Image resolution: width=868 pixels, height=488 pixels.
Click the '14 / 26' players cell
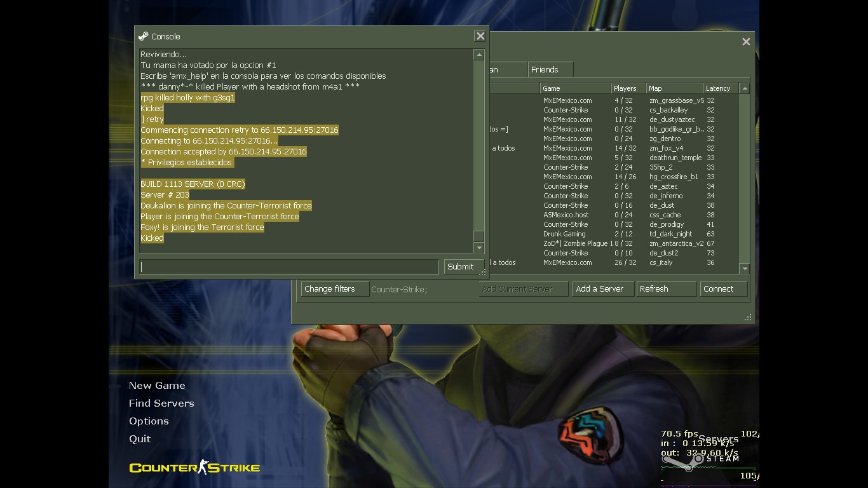point(625,177)
